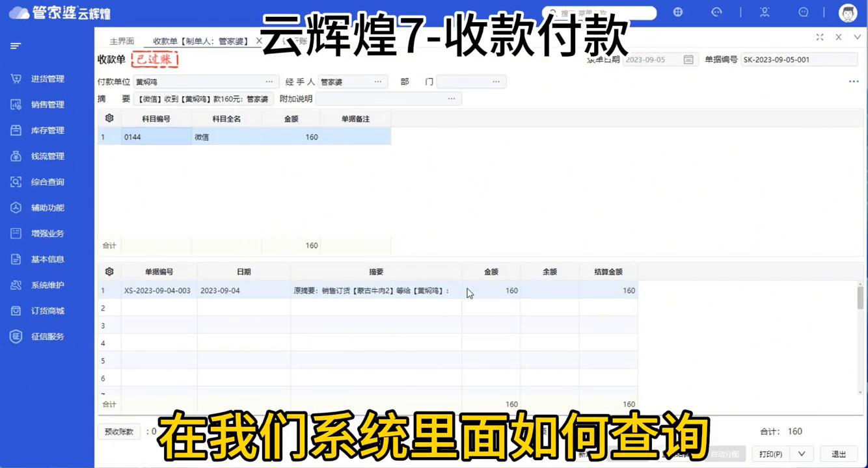This screenshot has height=468, width=868.
Task: Open the 进货管理 module in the sidebar
Action: coord(47,79)
